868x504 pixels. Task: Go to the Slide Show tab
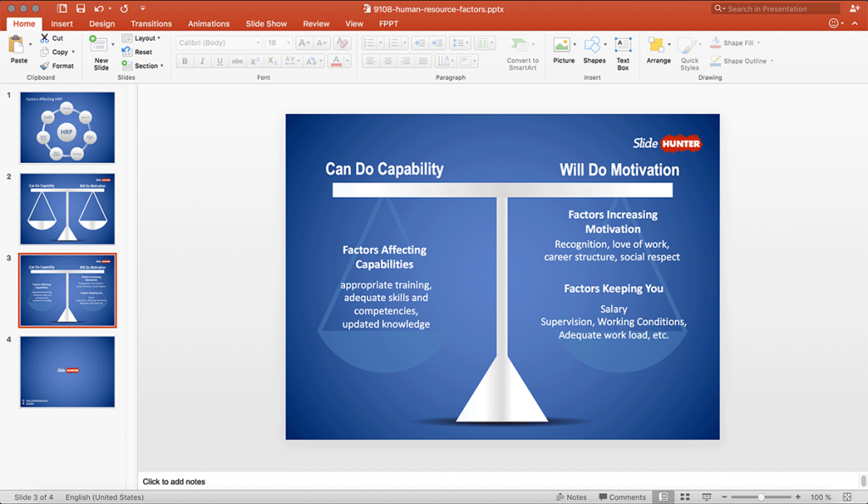(x=266, y=24)
